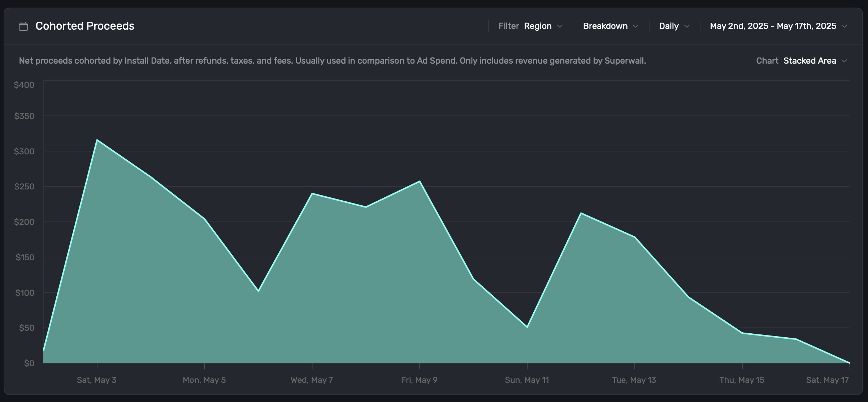Open the Region filter dropdown
Viewport: 868px width, 402px height.
538,26
